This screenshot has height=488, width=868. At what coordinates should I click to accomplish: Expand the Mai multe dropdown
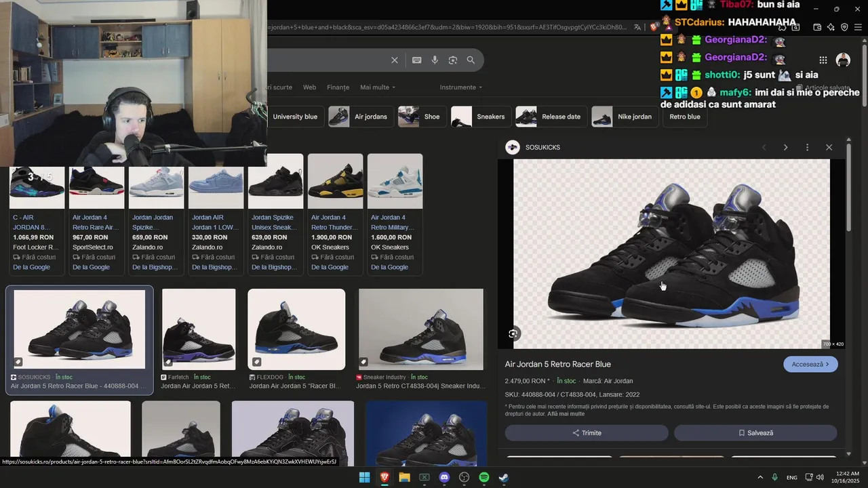point(378,87)
